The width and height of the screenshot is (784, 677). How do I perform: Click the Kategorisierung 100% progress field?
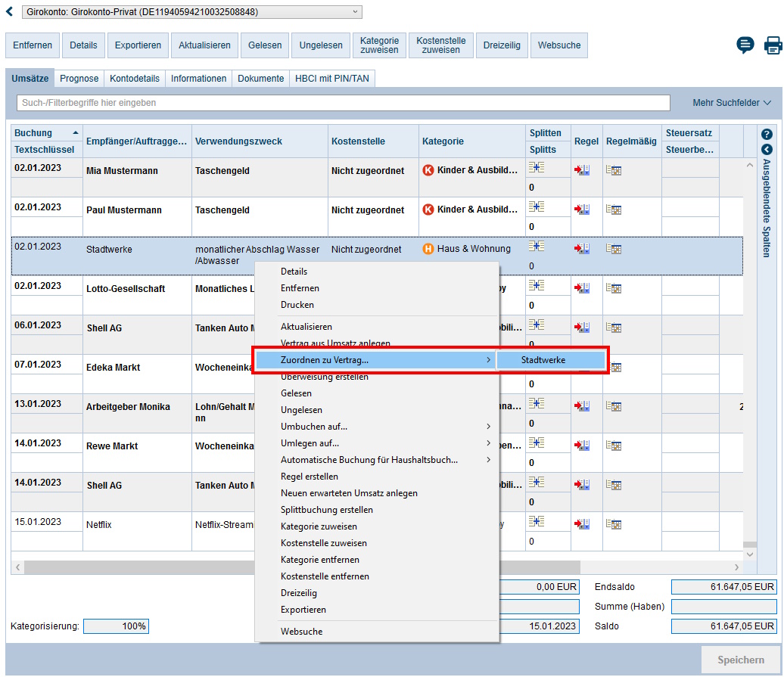coord(116,626)
